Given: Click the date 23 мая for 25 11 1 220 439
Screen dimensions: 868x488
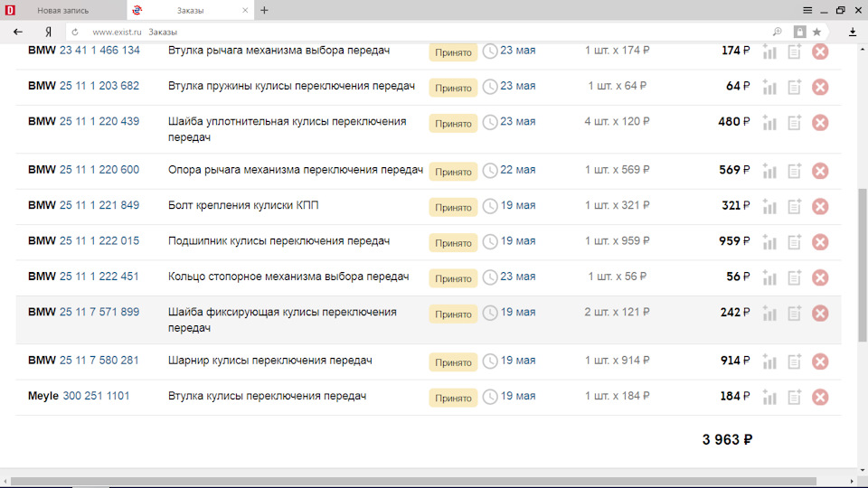Looking at the screenshot, I should (517, 121).
